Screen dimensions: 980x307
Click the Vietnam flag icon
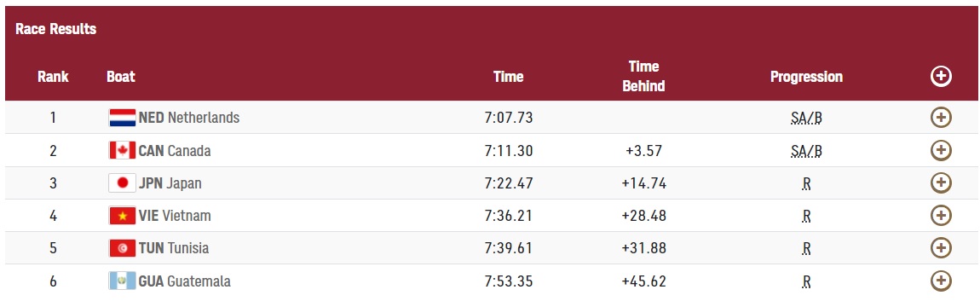[x=122, y=216]
